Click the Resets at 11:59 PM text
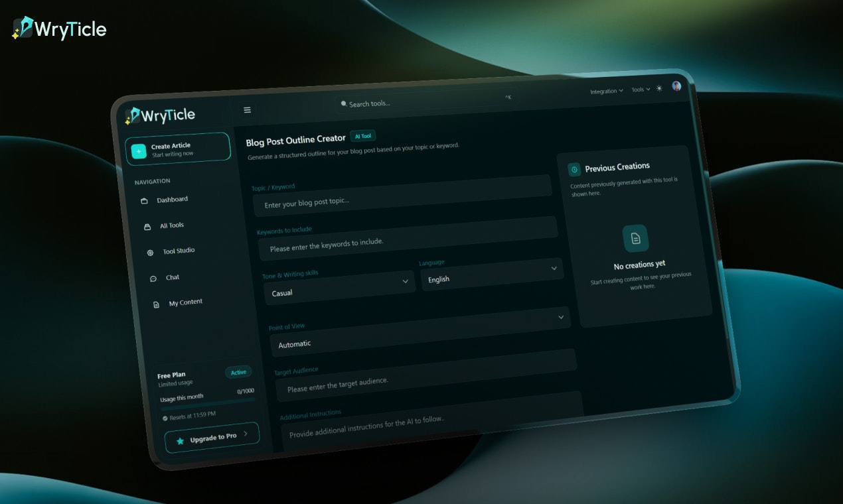The width and height of the screenshot is (843, 504). click(192, 416)
